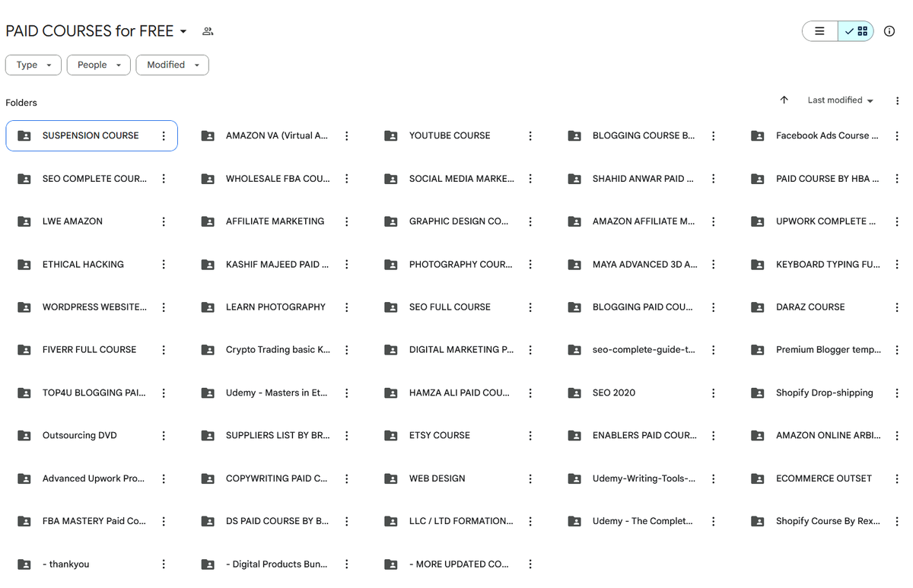Open more actions for SEO COMPLETE COUR... folder
The width and height of the screenshot is (913, 588).
[x=164, y=179]
